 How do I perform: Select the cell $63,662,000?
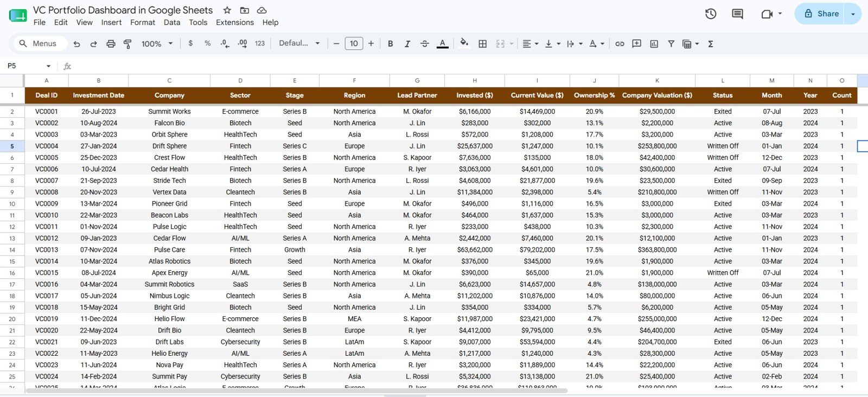pyautogui.click(x=475, y=249)
